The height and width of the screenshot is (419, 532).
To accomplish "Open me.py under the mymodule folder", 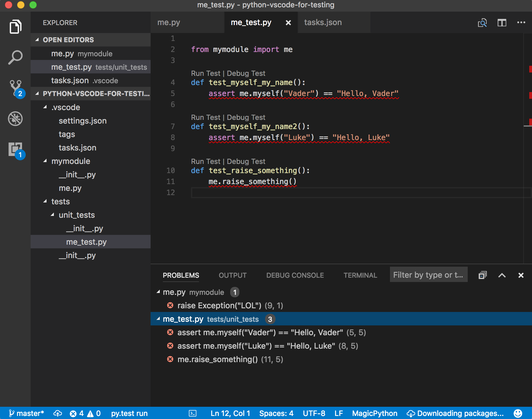I will [91, 188].
